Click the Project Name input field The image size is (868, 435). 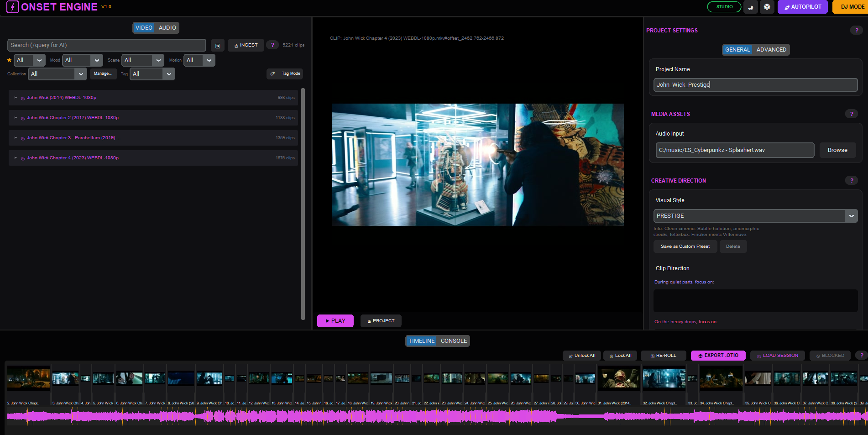point(755,85)
